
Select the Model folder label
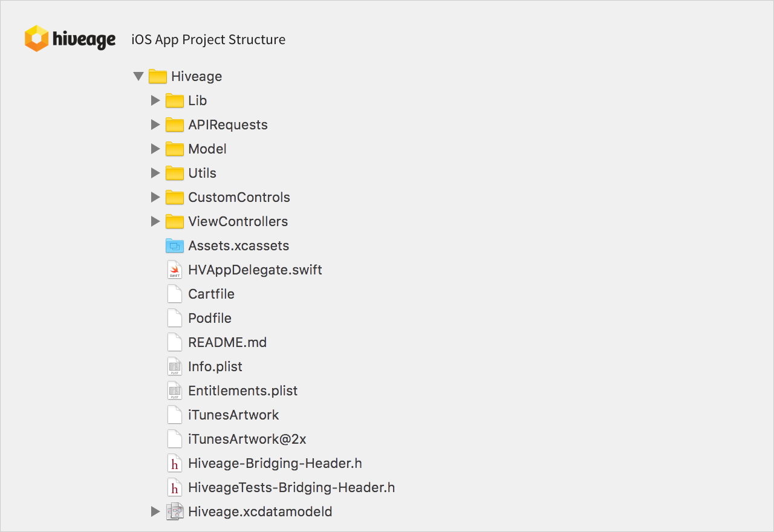(207, 149)
